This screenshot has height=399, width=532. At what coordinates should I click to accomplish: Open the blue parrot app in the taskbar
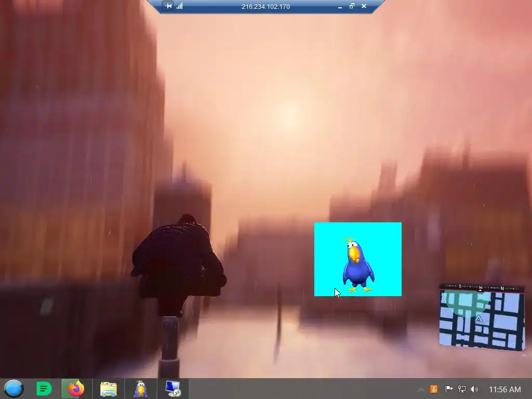click(140, 389)
